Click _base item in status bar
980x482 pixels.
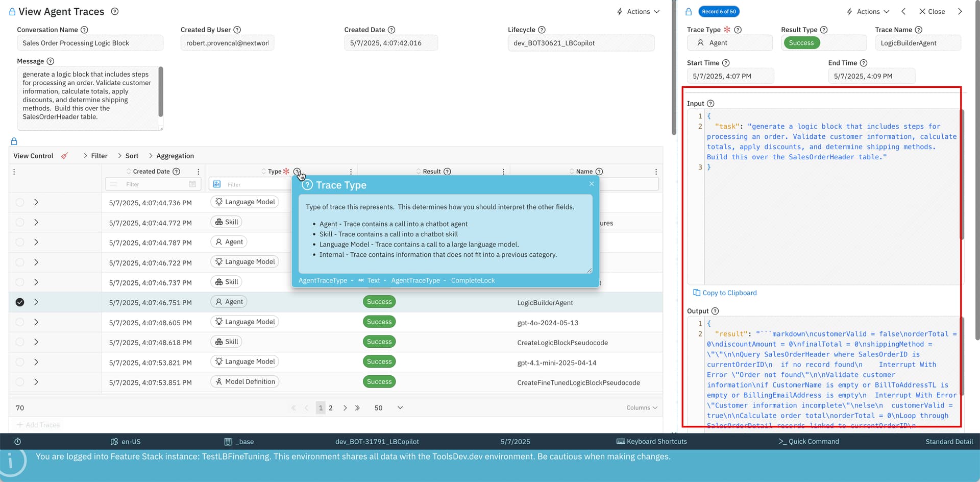(x=239, y=442)
